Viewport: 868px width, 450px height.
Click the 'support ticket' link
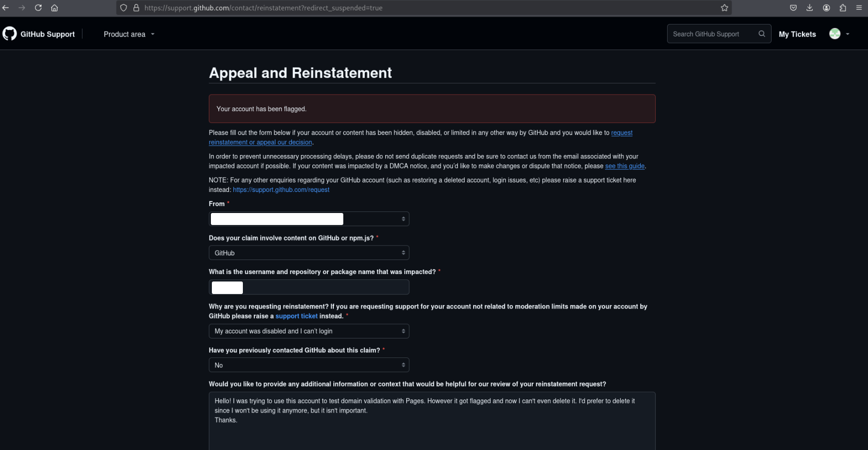(x=296, y=316)
